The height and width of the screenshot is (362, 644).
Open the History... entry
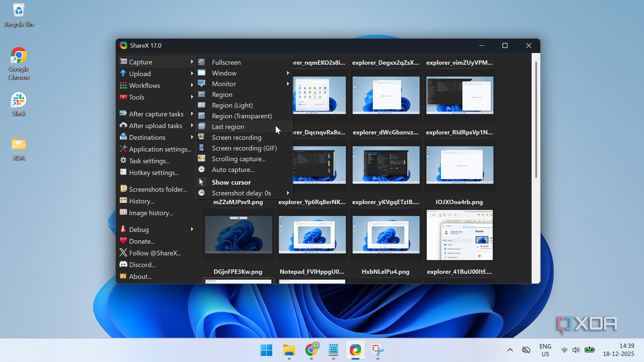click(x=156, y=201)
